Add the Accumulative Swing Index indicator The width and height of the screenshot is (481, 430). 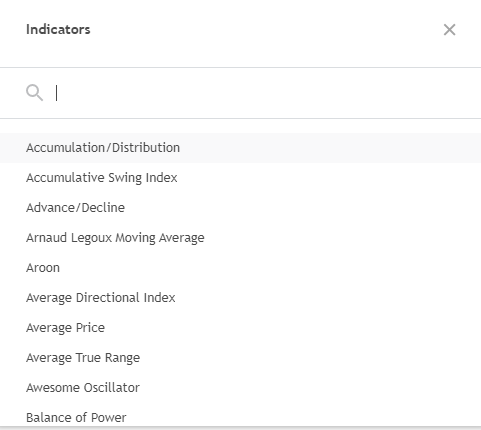point(240,178)
